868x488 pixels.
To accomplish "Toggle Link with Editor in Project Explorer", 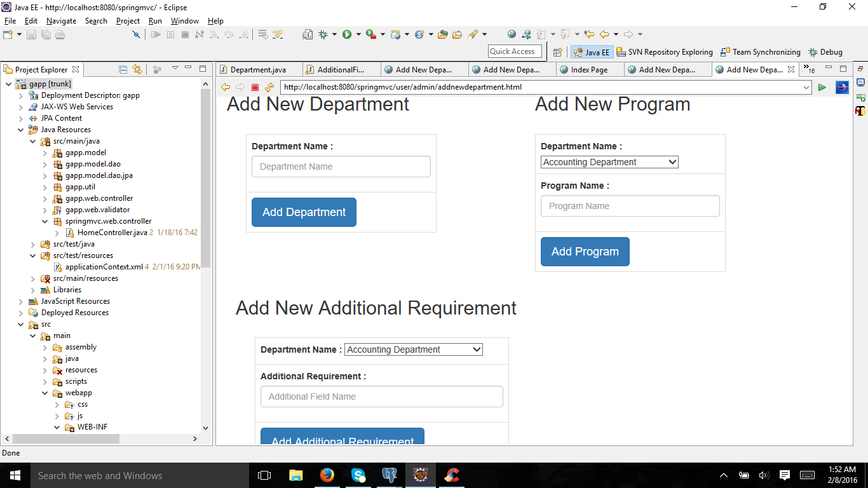I will click(137, 69).
